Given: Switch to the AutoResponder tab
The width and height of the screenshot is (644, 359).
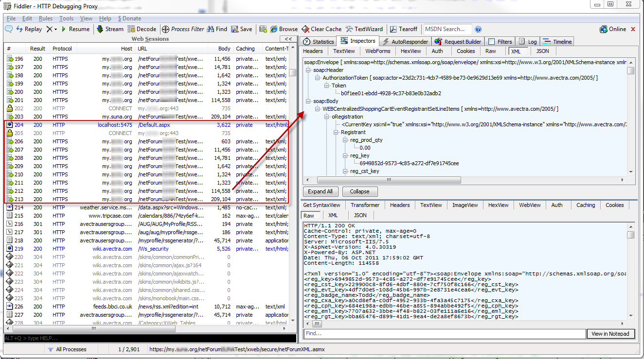Looking at the screenshot, I should pyautogui.click(x=405, y=42).
